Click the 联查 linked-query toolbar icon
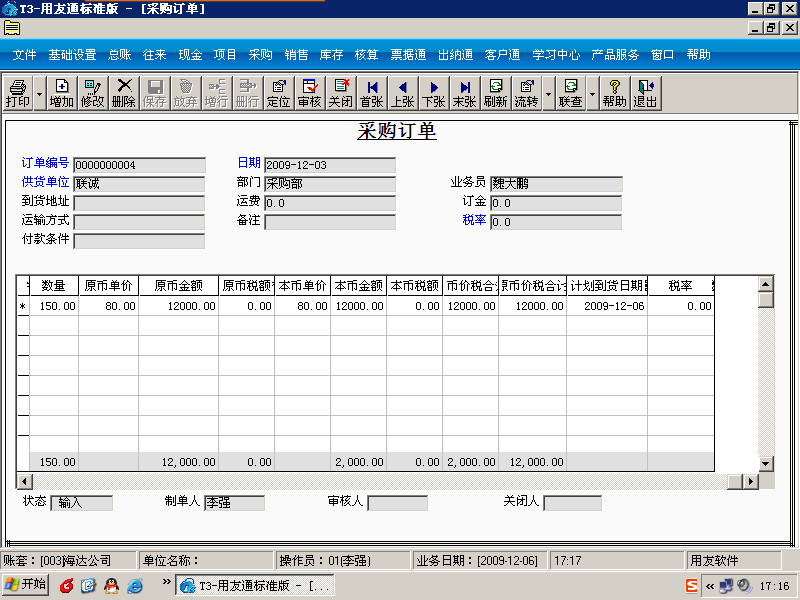This screenshot has height=600, width=800. (x=570, y=93)
